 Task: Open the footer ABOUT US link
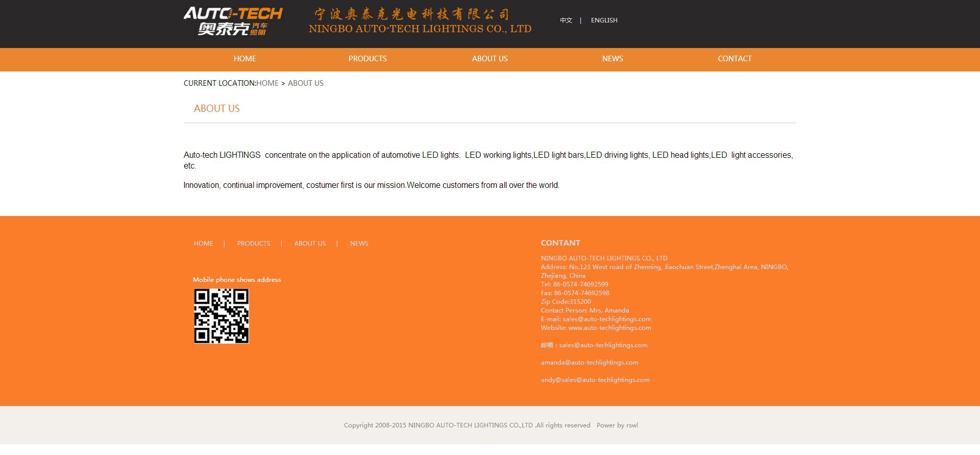(x=310, y=244)
